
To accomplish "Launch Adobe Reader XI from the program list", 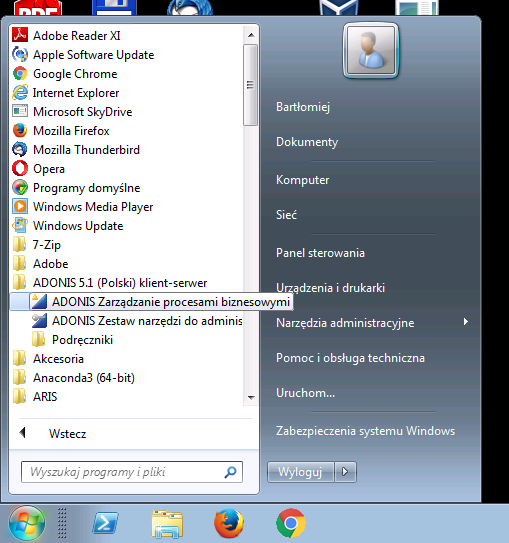I will (x=127, y=36).
